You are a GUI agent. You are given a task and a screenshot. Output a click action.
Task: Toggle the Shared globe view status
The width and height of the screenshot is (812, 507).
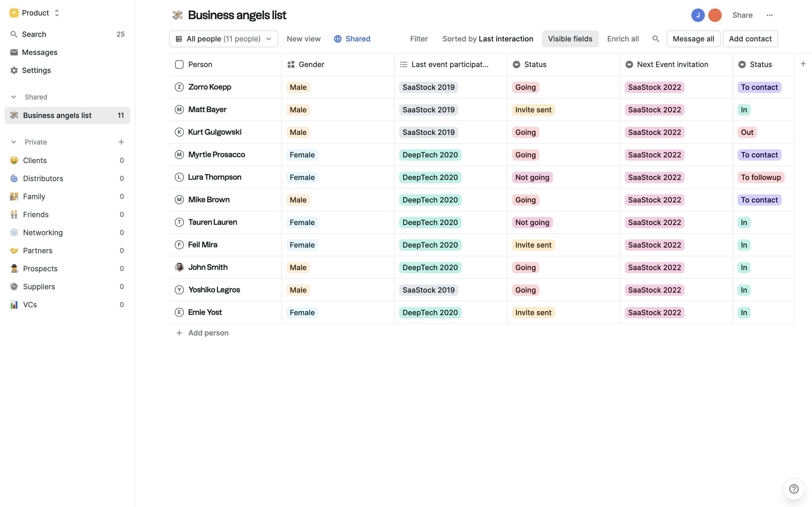coord(352,39)
